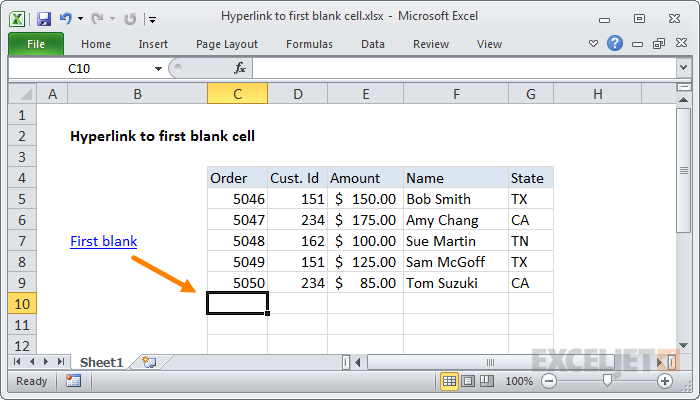The image size is (700, 400).
Task: Switch to the Home tab
Action: 96,44
